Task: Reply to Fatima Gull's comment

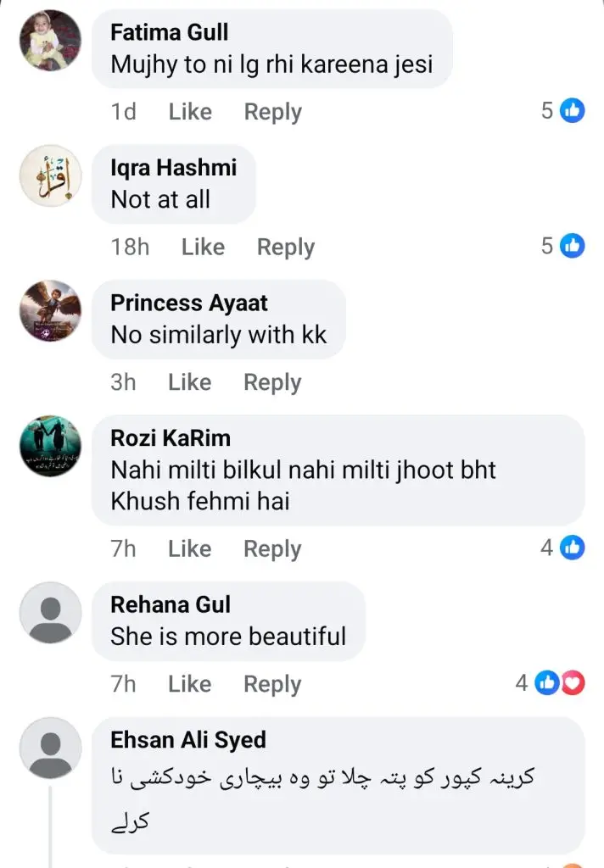Action: pyautogui.click(x=272, y=112)
